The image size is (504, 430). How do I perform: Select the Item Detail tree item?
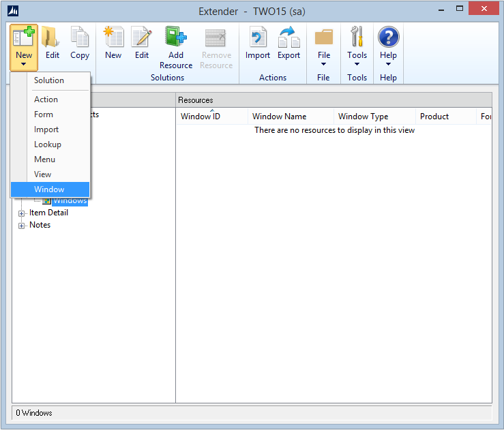[x=48, y=213]
